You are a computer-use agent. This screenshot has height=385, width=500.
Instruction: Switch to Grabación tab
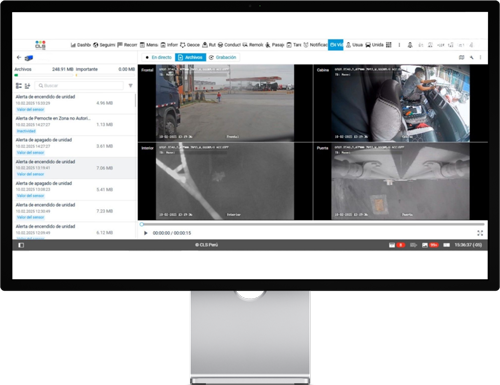click(x=223, y=57)
